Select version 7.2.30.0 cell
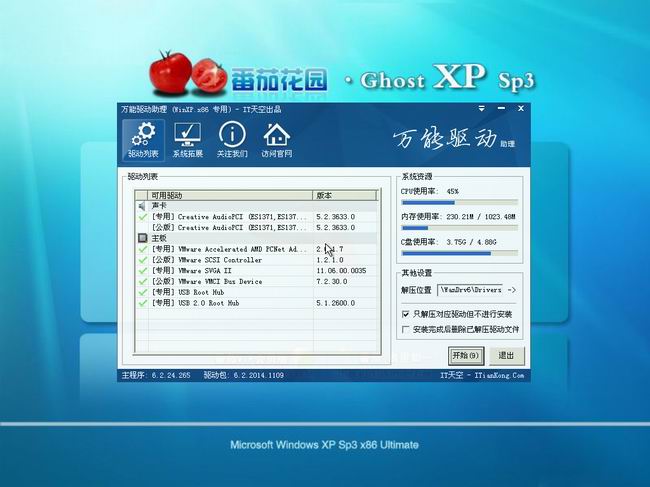650x487 pixels. click(331, 281)
